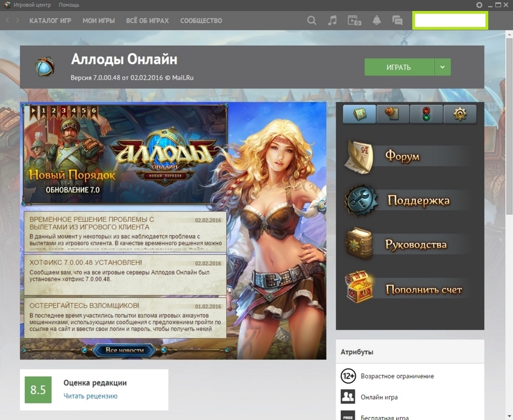The height and width of the screenshot is (420, 513).
Task: Open news about ВЫЛЕТАМИ ИЗ ИГРОВОГО КЛИЕНТА
Action: click(x=125, y=231)
